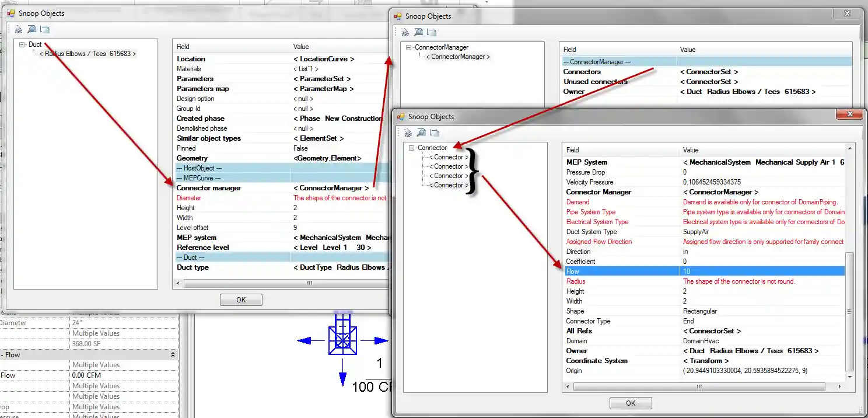The image size is (868, 418).
Task: Open print preview in the leftmost Snoop Objects window
Action: point(32,29)
